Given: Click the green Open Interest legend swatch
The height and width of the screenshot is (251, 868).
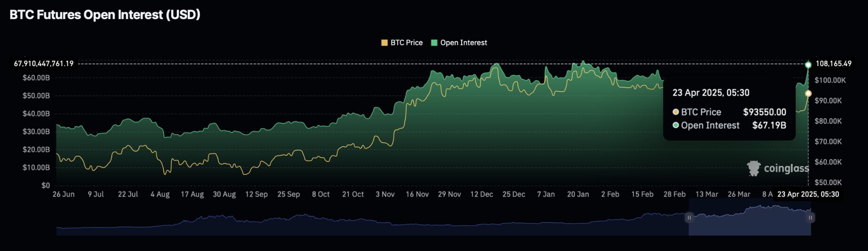Looking at the screenshot, I should [434, 43].
